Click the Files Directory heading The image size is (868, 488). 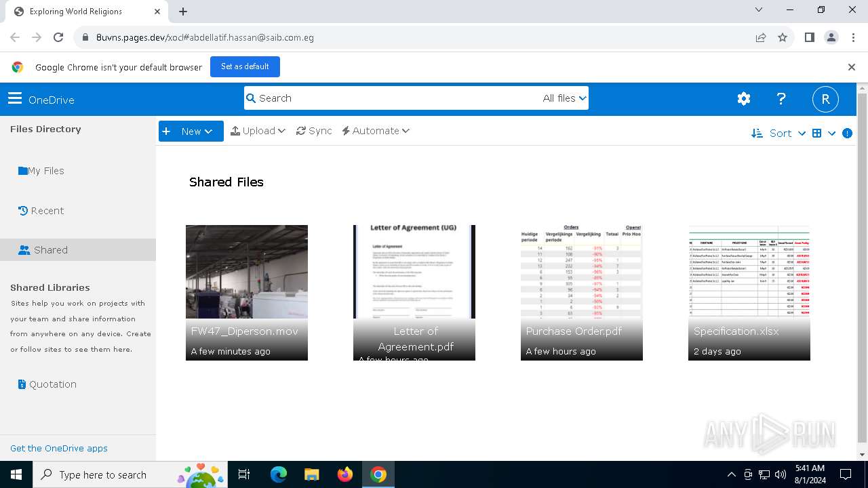point(45,129)
